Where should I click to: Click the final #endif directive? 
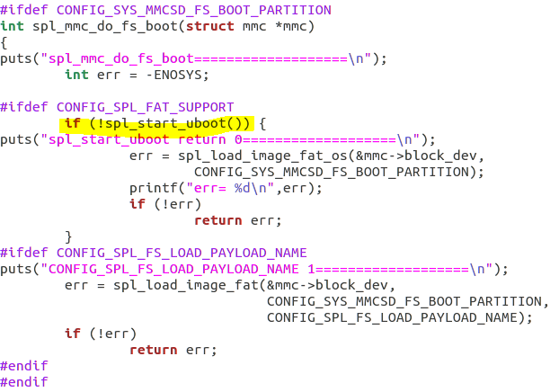[24, 382]
